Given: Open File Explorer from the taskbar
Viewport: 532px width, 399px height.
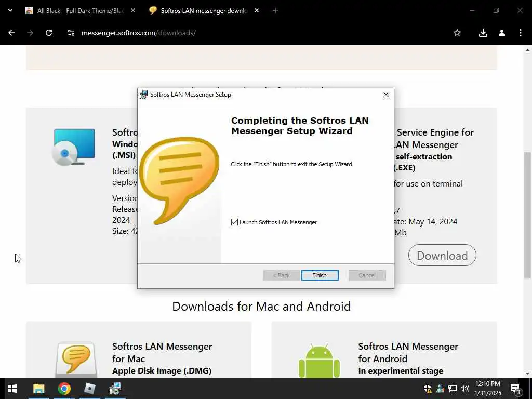Looking at the screenshot, I should tap(38, 389).
